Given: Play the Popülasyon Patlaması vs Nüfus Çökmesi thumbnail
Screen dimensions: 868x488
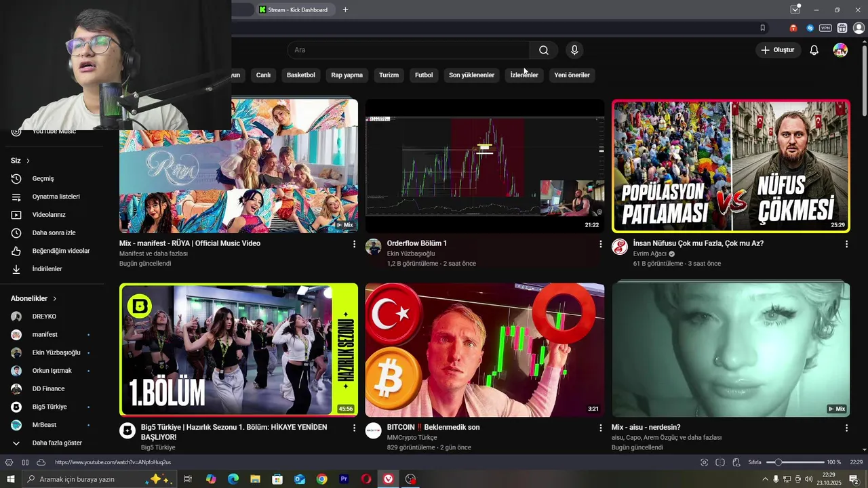Looking at the screenshot, I should [730, 166].
